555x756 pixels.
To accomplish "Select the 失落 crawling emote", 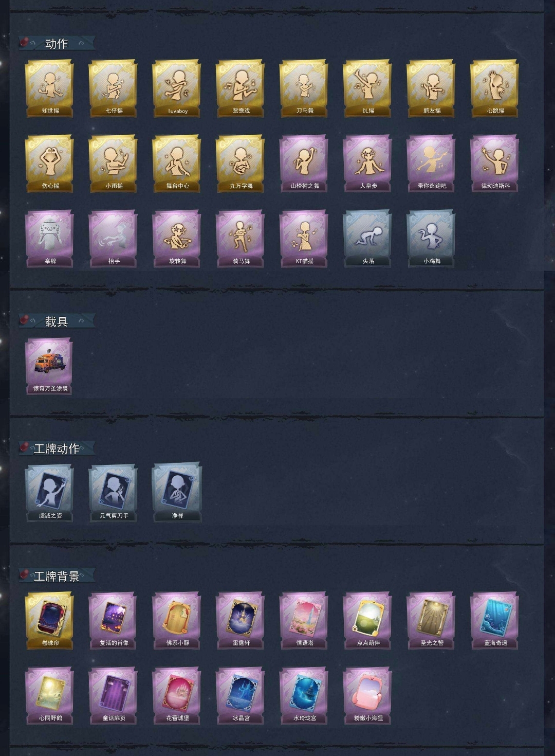I will click(367, 239).
